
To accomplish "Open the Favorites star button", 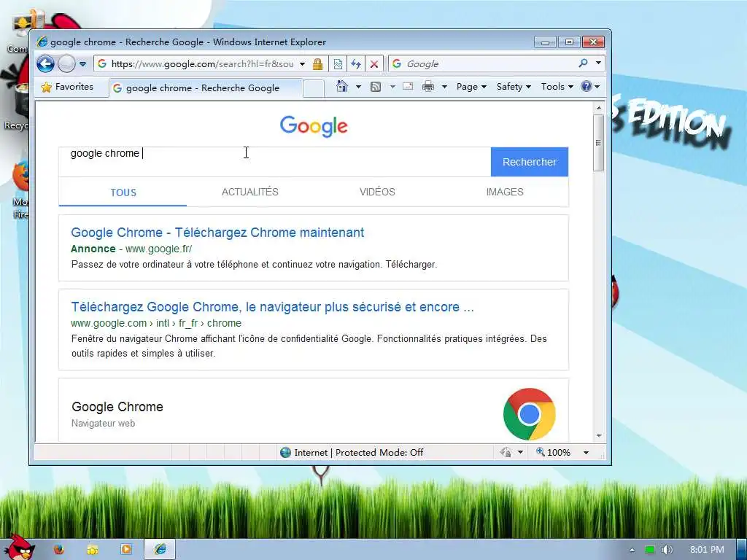I will click(67, 87).
